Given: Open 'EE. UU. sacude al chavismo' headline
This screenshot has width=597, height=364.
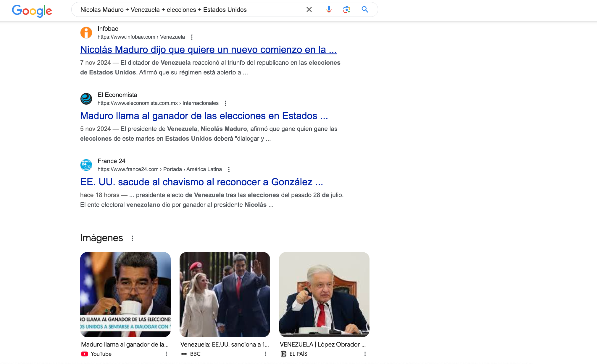Looking at the screenshot, I should pos(201,182).
